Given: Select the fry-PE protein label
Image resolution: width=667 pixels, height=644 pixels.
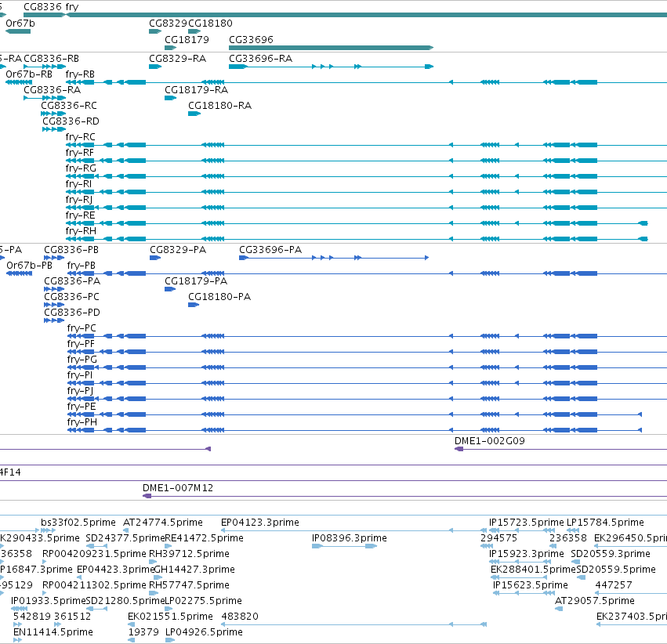Looking at the screenshot, I should click(82, 407).
